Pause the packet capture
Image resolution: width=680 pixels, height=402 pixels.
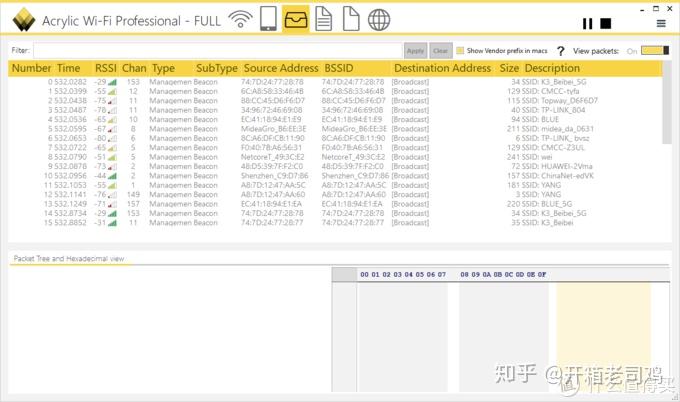pyautogui.click(x=588, y=23)
